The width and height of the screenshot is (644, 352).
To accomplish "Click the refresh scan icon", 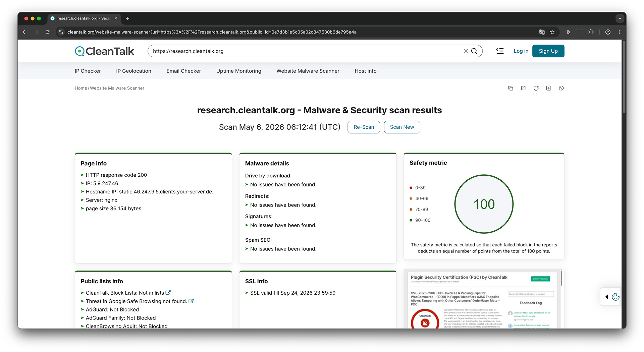I will point(536,88).
